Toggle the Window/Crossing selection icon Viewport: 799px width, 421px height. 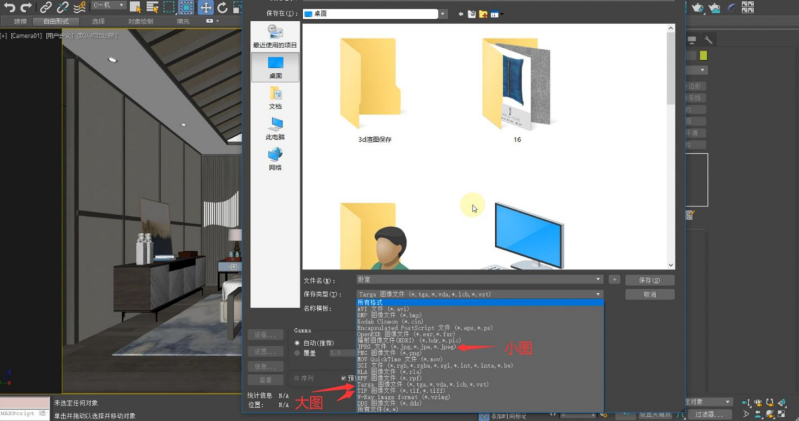tap(186, 7)
